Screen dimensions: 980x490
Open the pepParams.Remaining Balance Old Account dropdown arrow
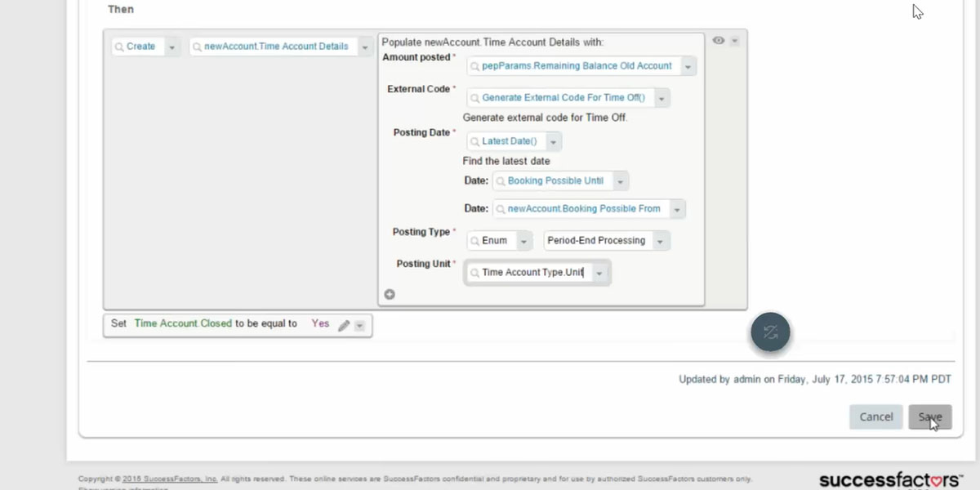point(688,67)
